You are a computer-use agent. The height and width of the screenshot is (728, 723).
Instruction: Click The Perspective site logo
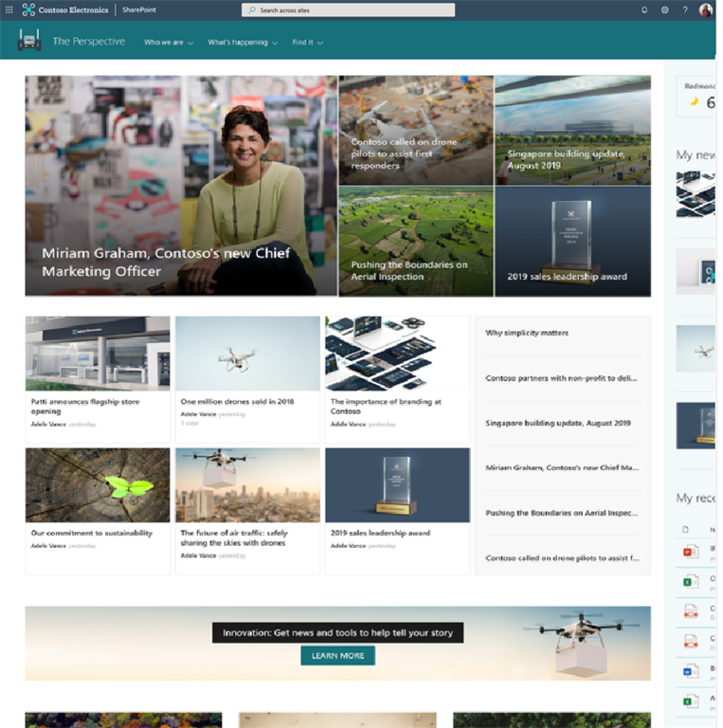pyautogui.click(x=29, y=41)
